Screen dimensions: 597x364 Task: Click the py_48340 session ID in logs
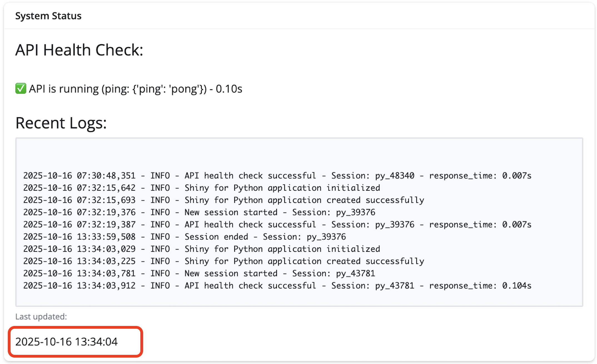[x=395, y=176]
